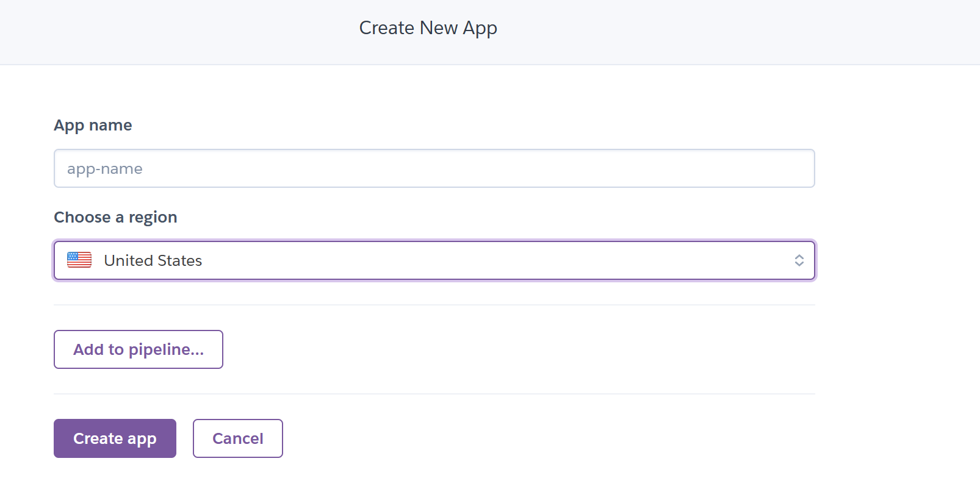Click the word Create in the purple button
The image size is (980, 500).
98,438
